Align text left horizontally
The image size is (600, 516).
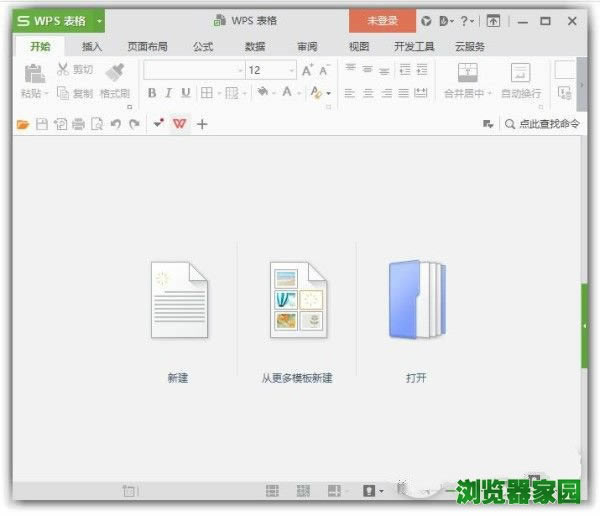(x=350, y=93)
